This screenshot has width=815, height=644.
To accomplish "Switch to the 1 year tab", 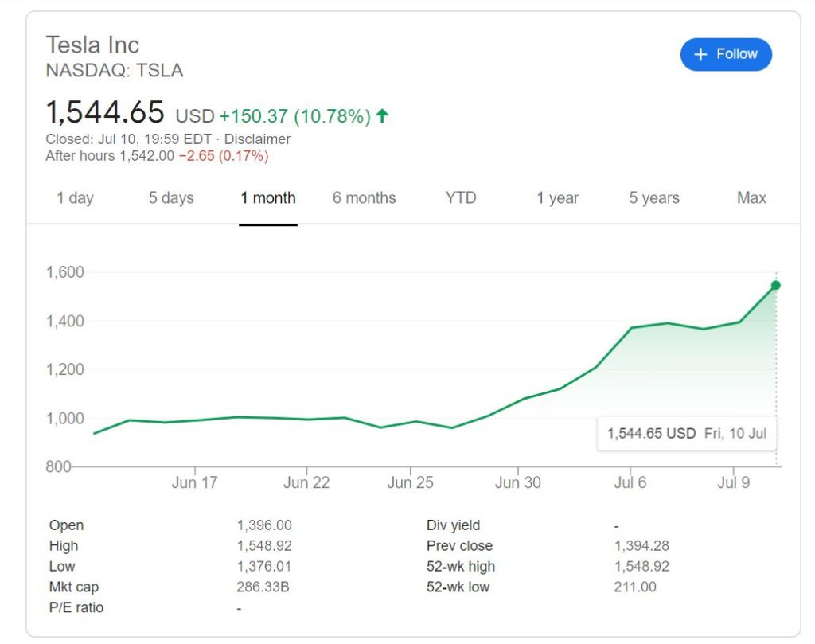I will point(557,198).
